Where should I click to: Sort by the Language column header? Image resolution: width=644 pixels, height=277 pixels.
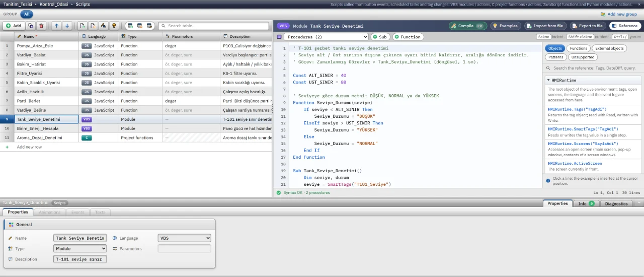pyautogui.click(x=99, y=36)
